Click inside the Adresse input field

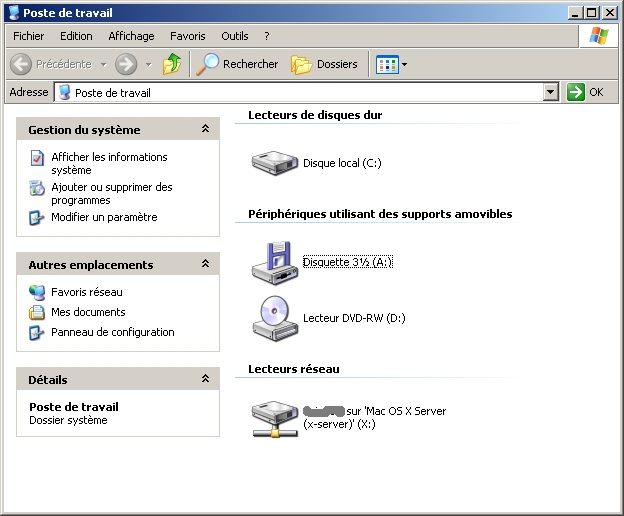300,92
